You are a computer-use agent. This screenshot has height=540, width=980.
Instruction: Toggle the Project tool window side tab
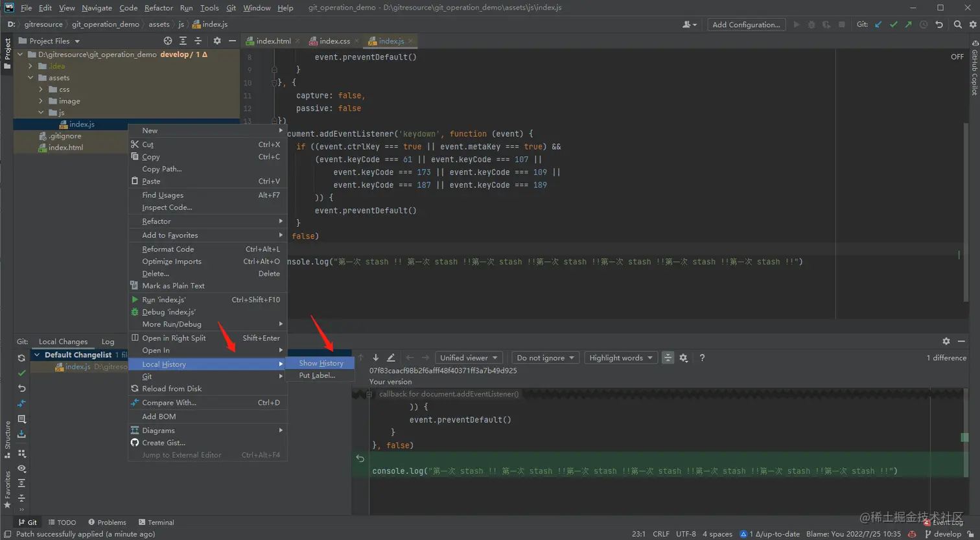(x=7, y=53)
